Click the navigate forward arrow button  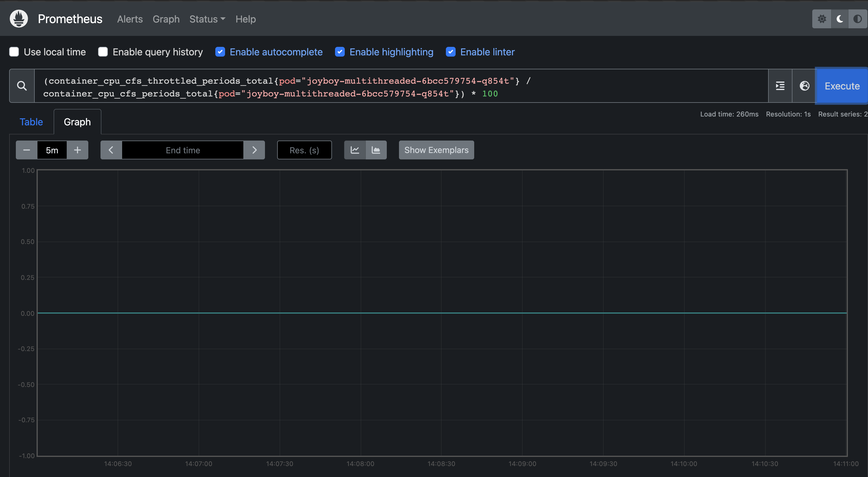coord(254,150)
